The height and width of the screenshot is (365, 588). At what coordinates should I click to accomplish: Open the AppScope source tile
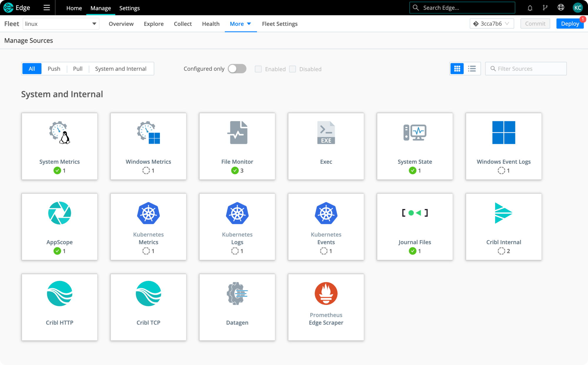click(59, 227)
